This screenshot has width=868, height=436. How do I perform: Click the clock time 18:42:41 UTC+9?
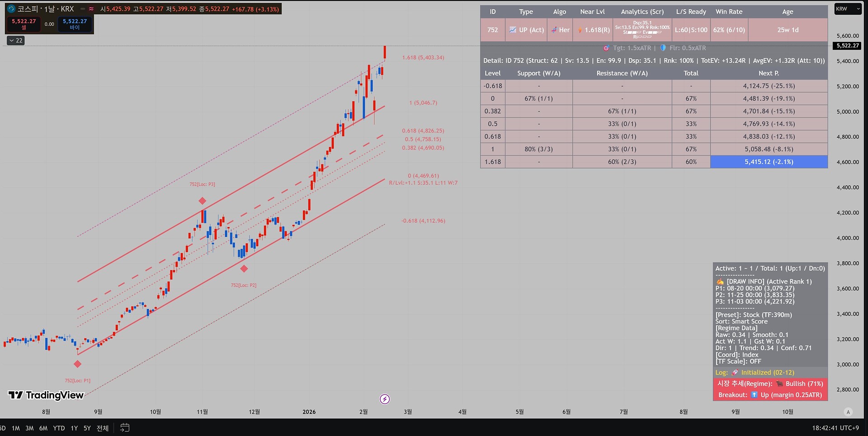[835, 428]
